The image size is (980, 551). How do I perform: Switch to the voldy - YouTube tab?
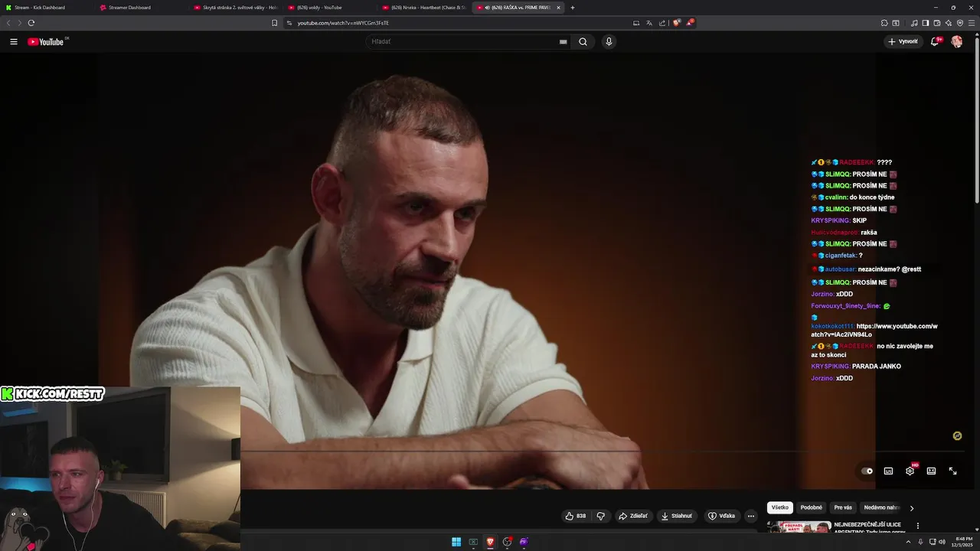tap(329, 8)
